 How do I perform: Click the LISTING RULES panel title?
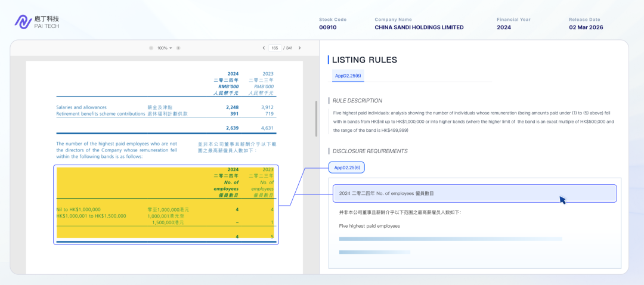[x=364, y=60]
